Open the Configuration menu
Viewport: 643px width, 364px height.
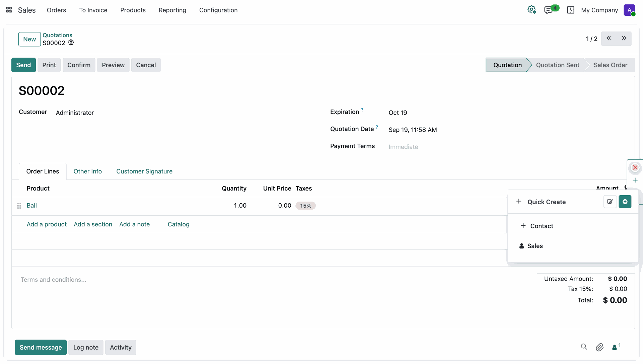(x=218, y=10)
